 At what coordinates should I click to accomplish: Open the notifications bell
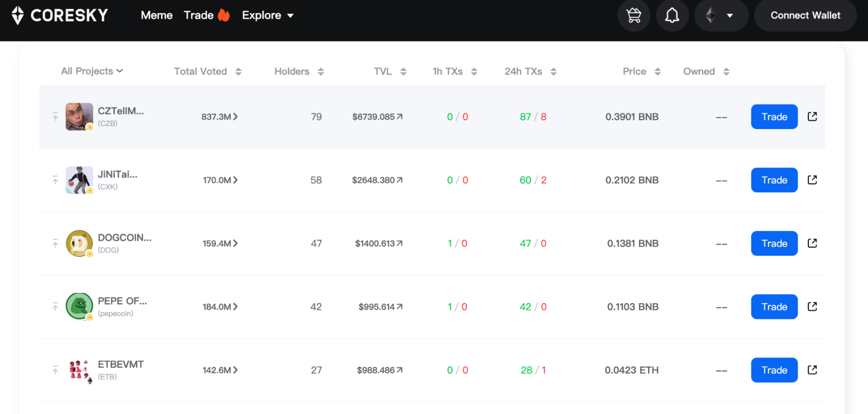pos(672,16)
